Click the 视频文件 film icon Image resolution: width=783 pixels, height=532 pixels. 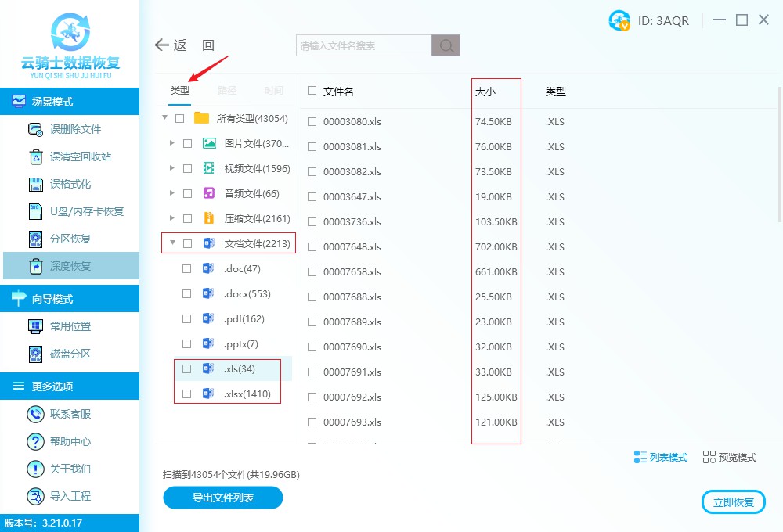coord(209,168)
